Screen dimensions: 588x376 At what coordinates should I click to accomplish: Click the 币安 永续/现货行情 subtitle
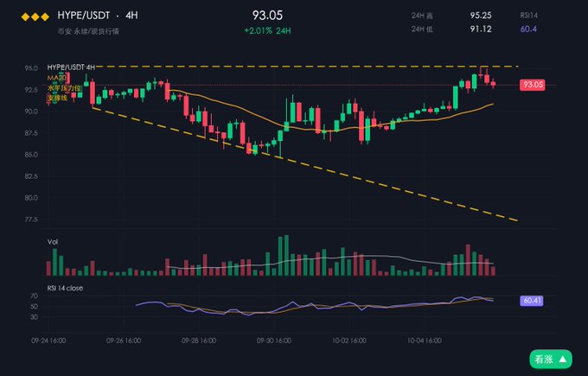[88, 31]
